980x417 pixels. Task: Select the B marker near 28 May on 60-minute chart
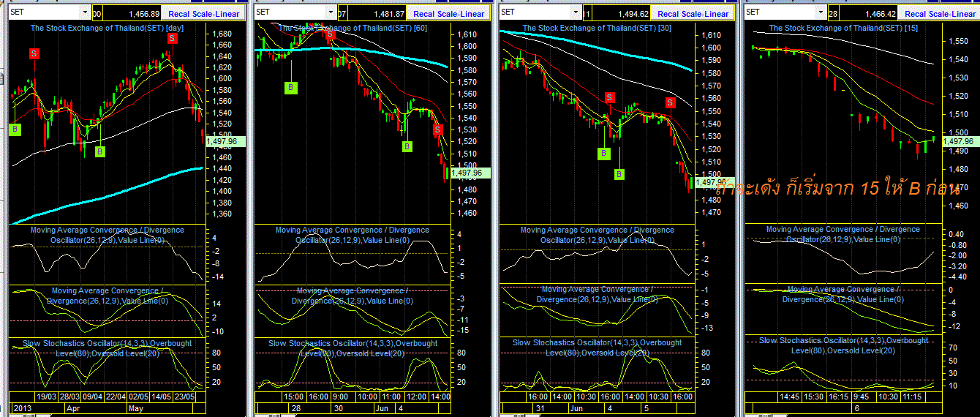(x=290, y=88)
